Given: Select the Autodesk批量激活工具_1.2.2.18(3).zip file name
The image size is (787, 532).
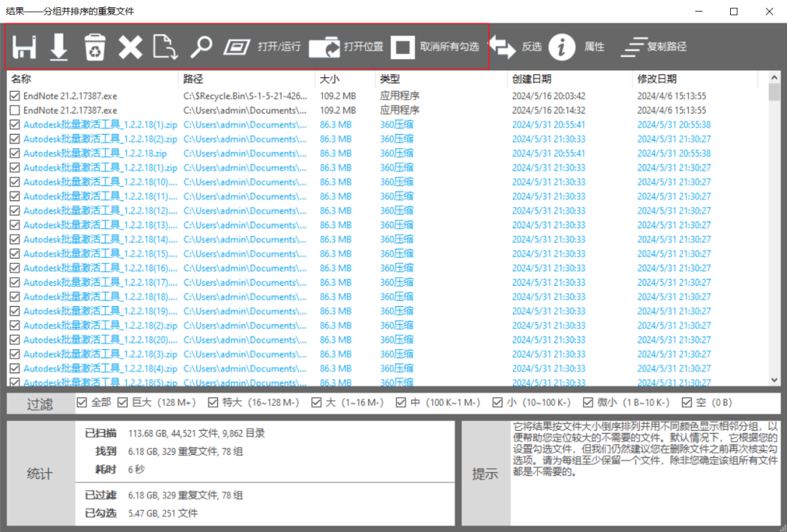Looking at the screenshot, I should click(x=101, y=354).
